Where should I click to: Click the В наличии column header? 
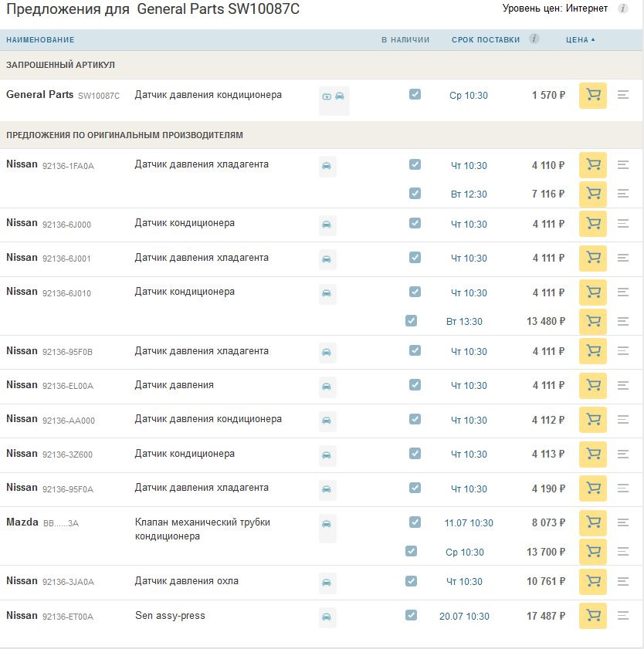[x=405, y=40]
